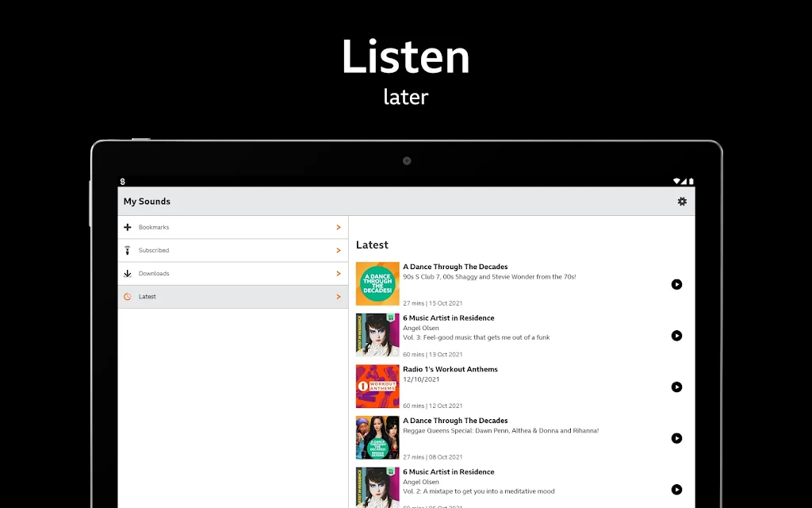Viewport: 812px width, 508px height.
Task: Play the 90s S Club 7 episode
Action: pyautogui.click(x=676, y=284)
